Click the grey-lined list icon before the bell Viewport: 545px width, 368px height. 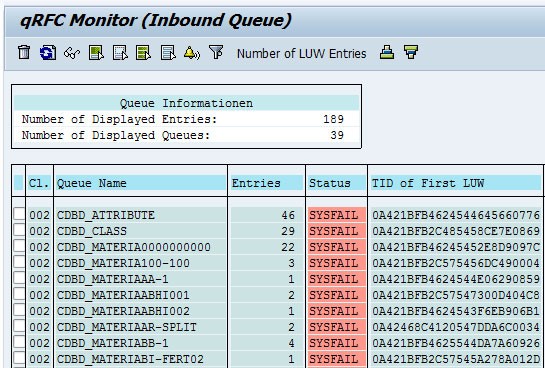pos(168,53)
